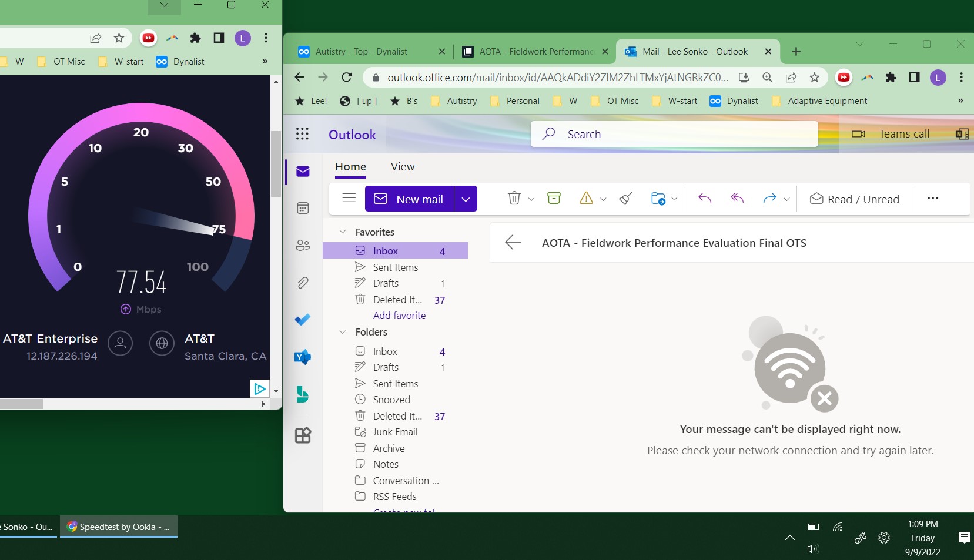
Task: Switch to the View ribbon tab
Action: pos(403,167)
